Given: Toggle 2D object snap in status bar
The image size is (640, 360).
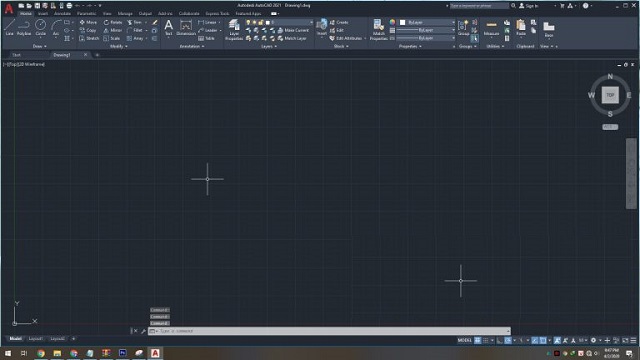Looking at the screenshot, I should (x=543, y=340).
